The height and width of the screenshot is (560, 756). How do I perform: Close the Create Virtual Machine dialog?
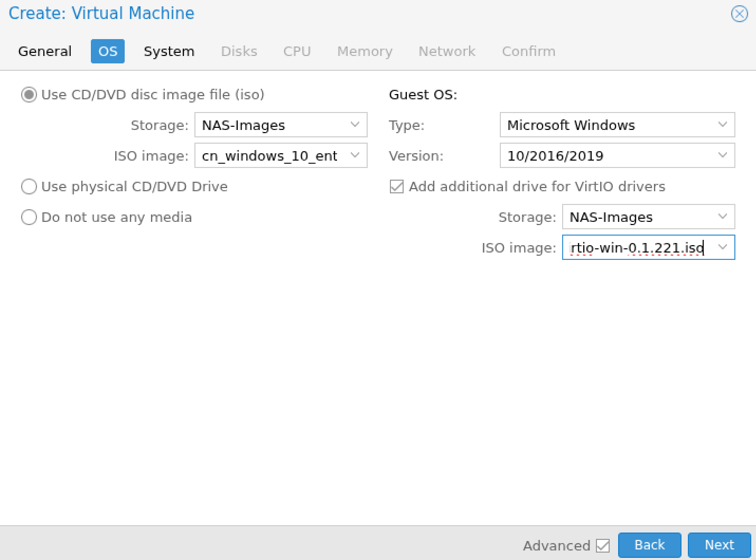coord(739,14)
